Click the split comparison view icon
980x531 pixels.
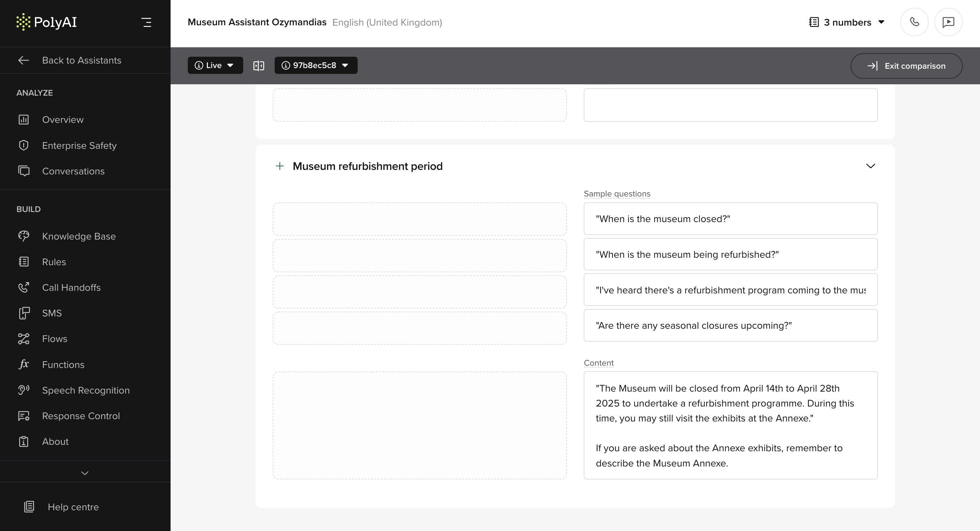[259, 66]
